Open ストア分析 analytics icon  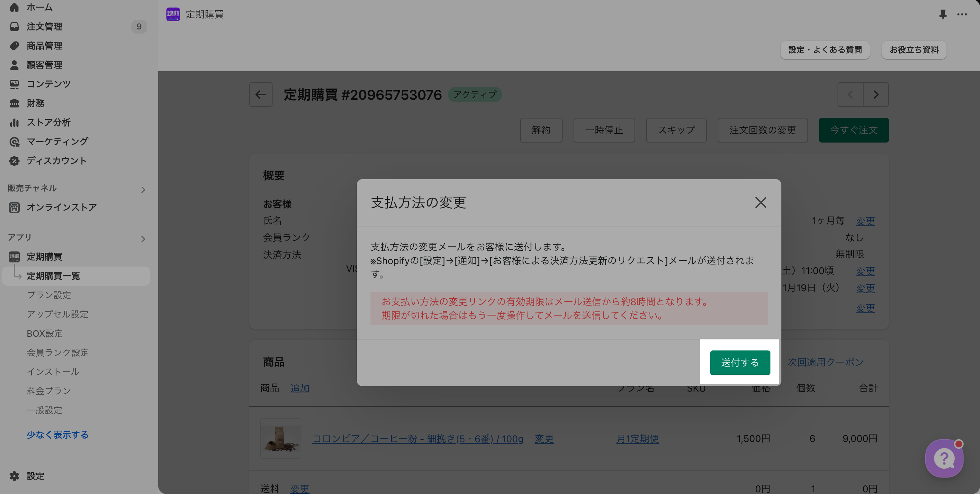[14, 122]
